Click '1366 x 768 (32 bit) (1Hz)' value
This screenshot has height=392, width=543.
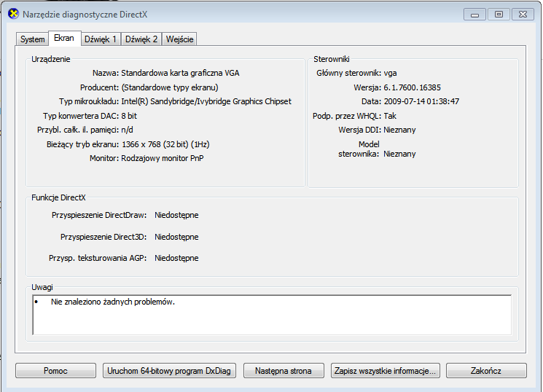click(165, 144)
